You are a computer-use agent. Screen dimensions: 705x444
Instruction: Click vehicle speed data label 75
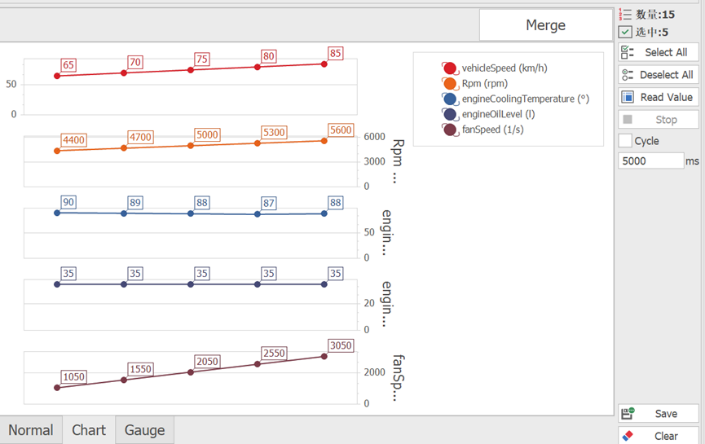(202, 59)
